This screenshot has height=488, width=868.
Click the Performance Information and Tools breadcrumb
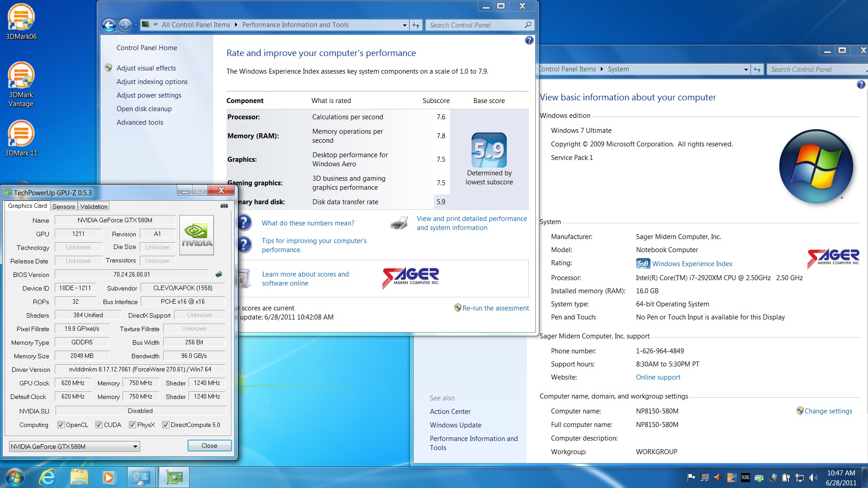pos(295,25)
